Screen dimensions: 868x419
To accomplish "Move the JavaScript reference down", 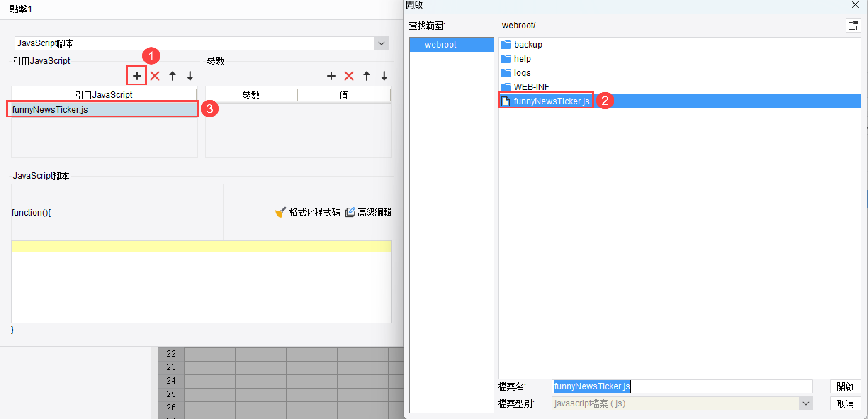I will 190,76.
